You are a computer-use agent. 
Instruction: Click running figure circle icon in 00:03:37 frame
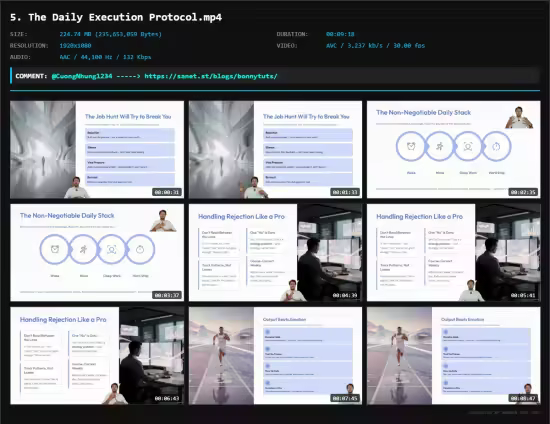point(83,249)
